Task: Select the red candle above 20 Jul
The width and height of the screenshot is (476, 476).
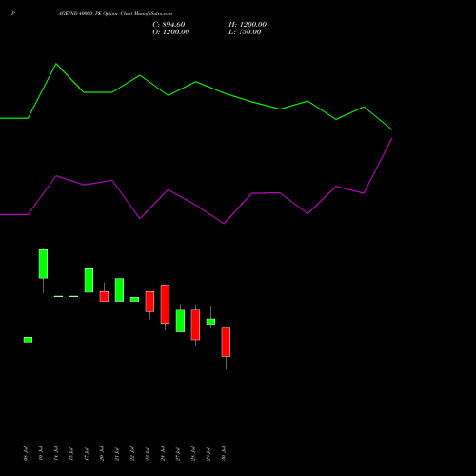Action: coord(104,296)
